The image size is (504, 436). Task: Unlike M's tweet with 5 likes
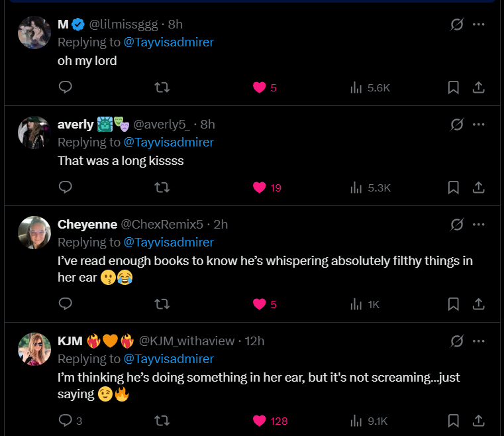coord(260,87)
